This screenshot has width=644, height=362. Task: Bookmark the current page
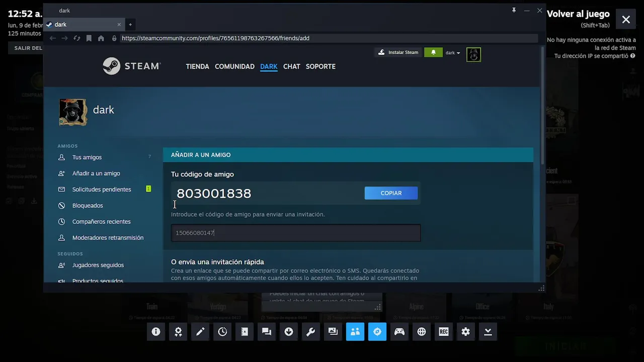[x=89, y=38]
